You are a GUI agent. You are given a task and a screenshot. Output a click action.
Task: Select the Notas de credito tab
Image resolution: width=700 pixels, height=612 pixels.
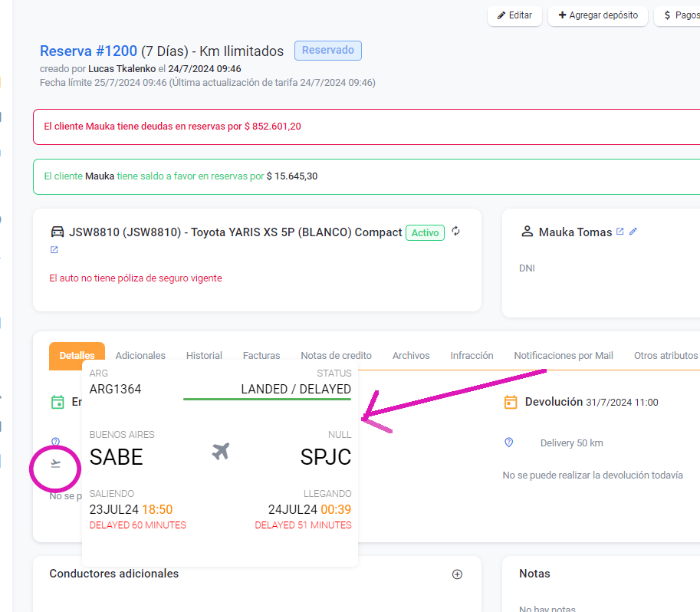[336, 356]
